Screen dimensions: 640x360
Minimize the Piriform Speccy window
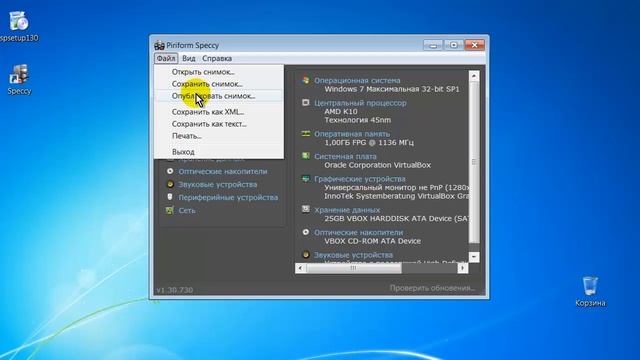433,45
